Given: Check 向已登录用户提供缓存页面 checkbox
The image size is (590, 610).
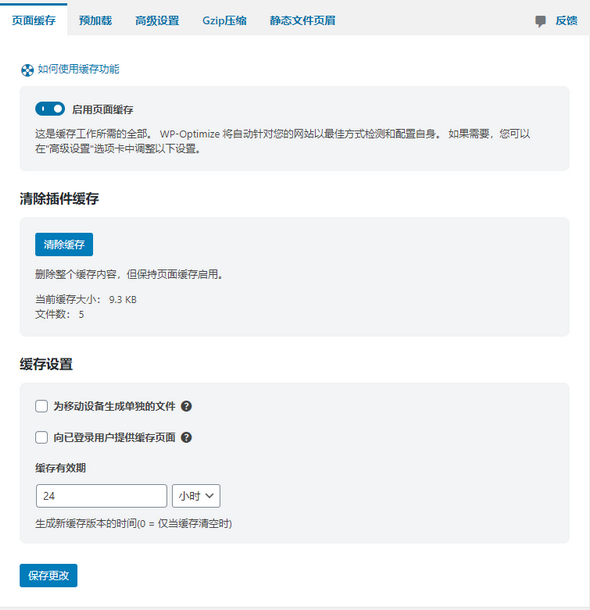Looking at the screenshot, I should tap(42, 437).
